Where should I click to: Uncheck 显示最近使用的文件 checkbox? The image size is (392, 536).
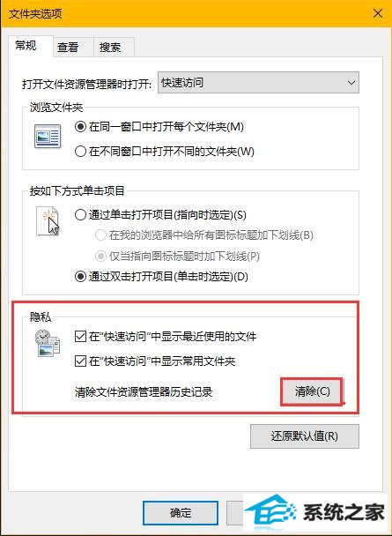[80, 337]
